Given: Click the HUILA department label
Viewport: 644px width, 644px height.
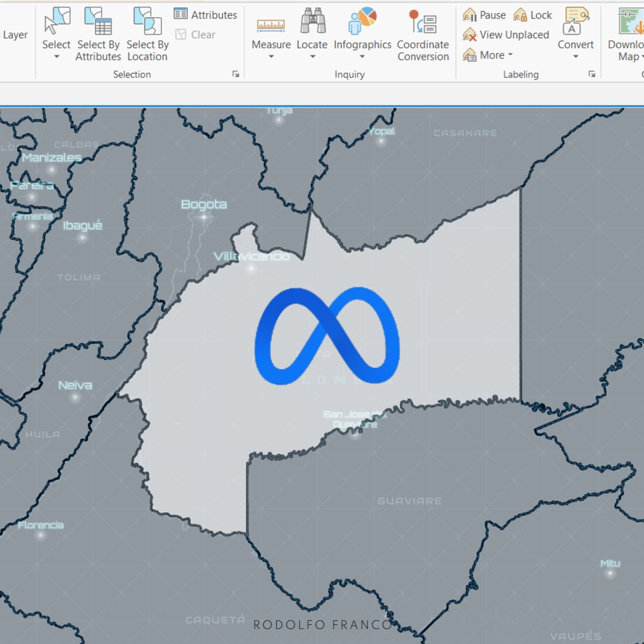Looking at the screenshot, I should [x=42, y=435].
